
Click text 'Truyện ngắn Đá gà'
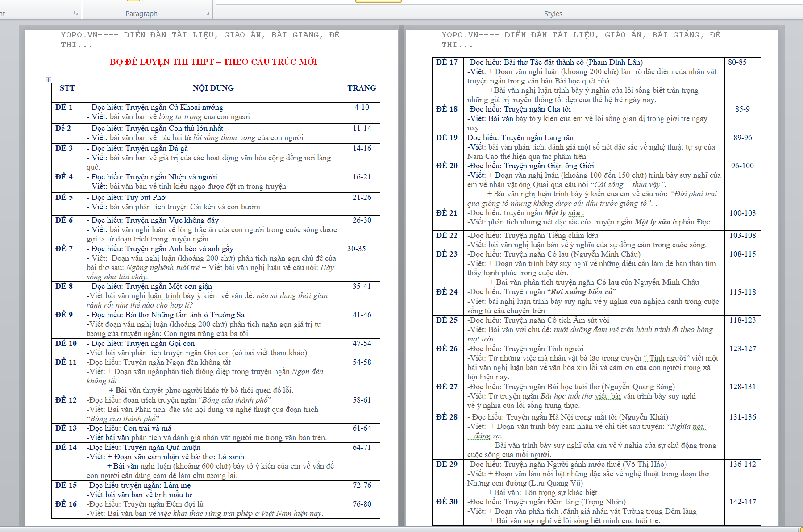(157, 149)
